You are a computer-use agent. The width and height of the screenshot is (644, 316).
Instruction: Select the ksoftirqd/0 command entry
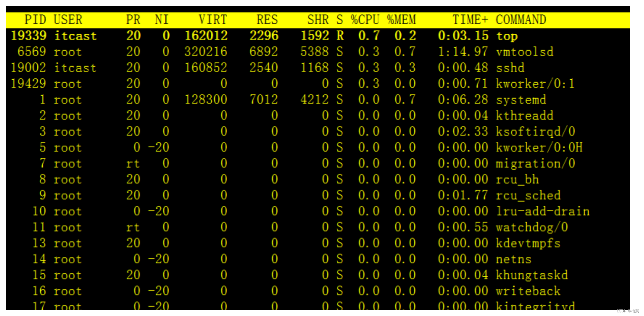536,132
